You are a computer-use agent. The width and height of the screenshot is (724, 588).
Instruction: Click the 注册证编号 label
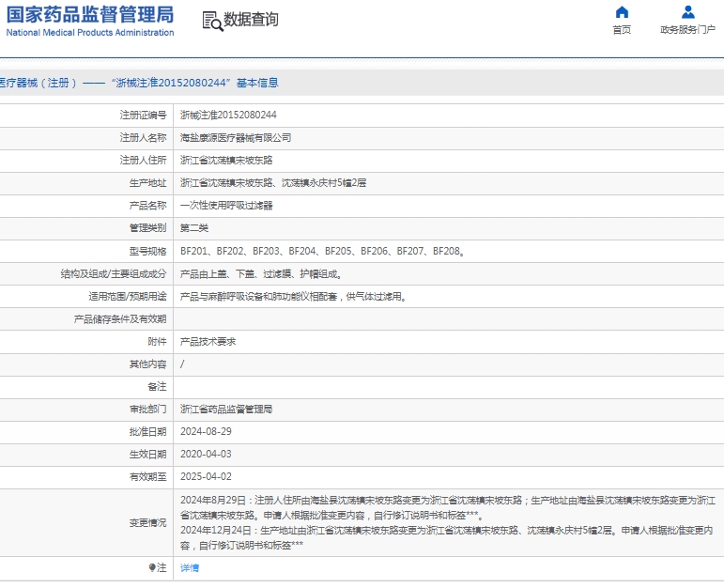[143, 115]
